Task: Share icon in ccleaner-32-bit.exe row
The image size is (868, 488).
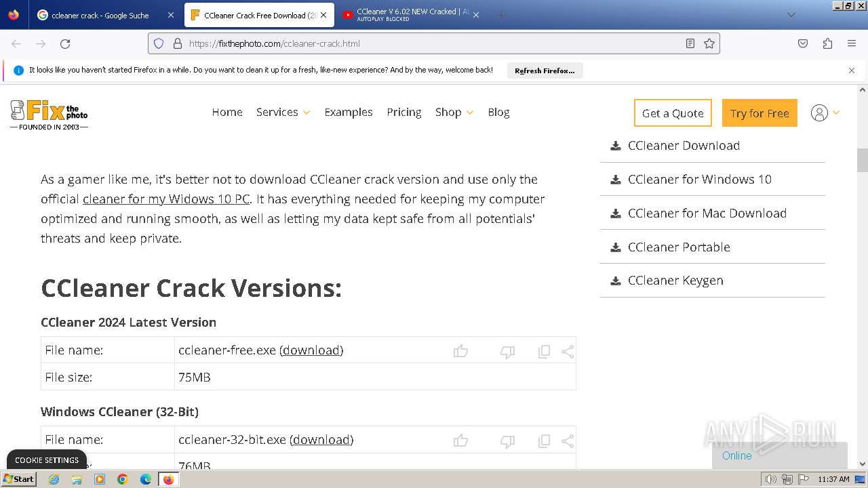Action: point(568,441)
